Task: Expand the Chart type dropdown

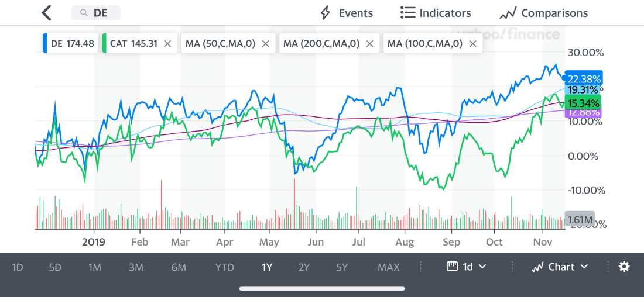Action: pyautogui.click(x=559, y=267)
